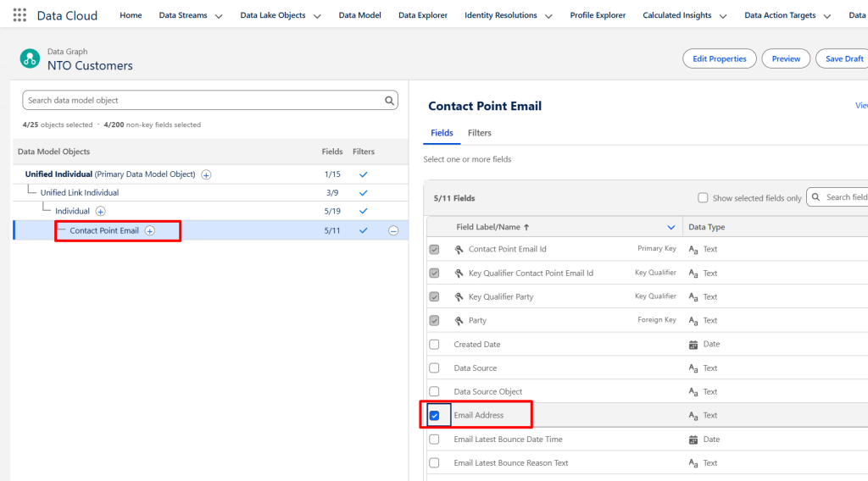Click the Preview button
The height and width of the screenshot is (481, 868).
(786, 58)
